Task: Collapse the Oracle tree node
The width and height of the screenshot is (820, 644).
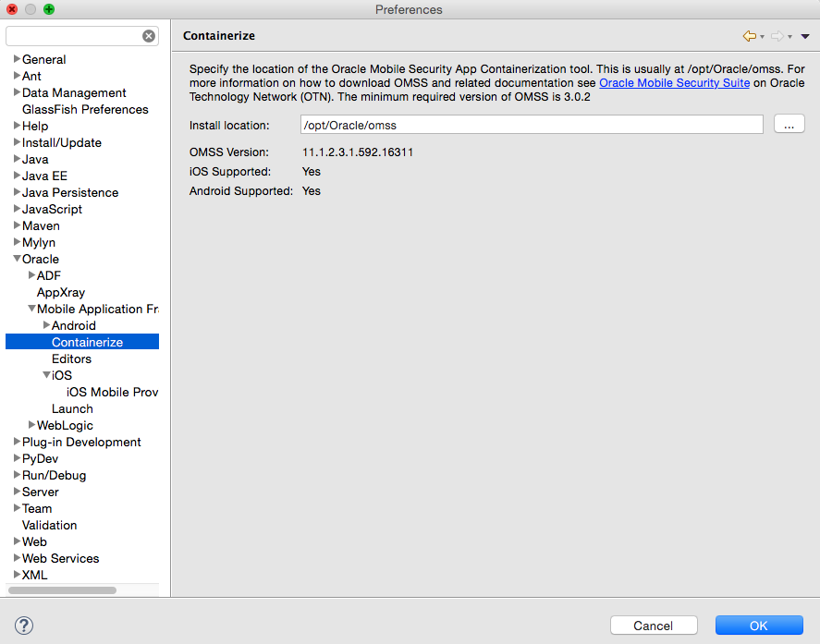Action: pyautogui.click(x=17, y=258)
